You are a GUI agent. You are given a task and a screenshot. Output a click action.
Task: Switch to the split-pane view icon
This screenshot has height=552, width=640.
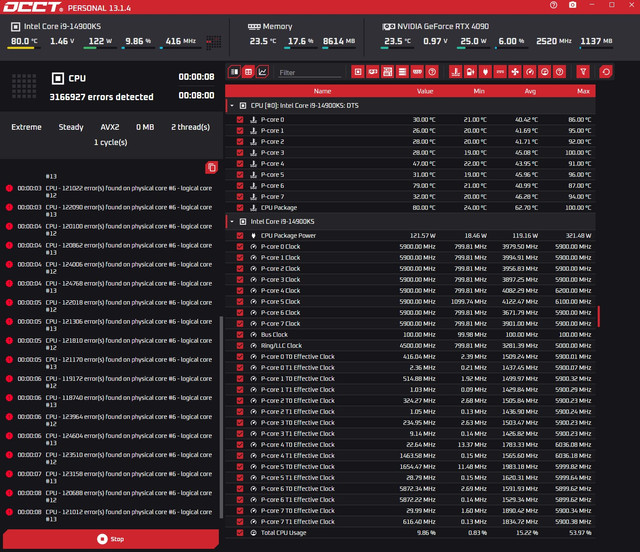pyautogui.click(x=234, y=72)
